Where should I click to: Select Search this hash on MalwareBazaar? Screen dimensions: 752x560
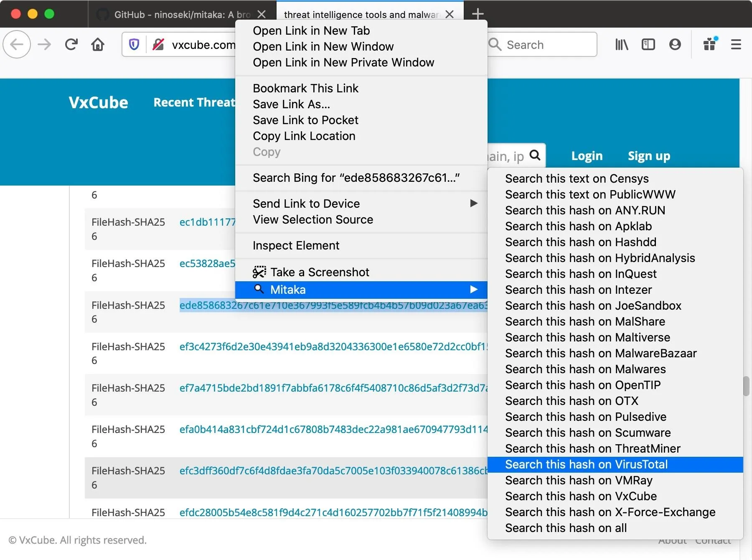click(x=601, y=353)
